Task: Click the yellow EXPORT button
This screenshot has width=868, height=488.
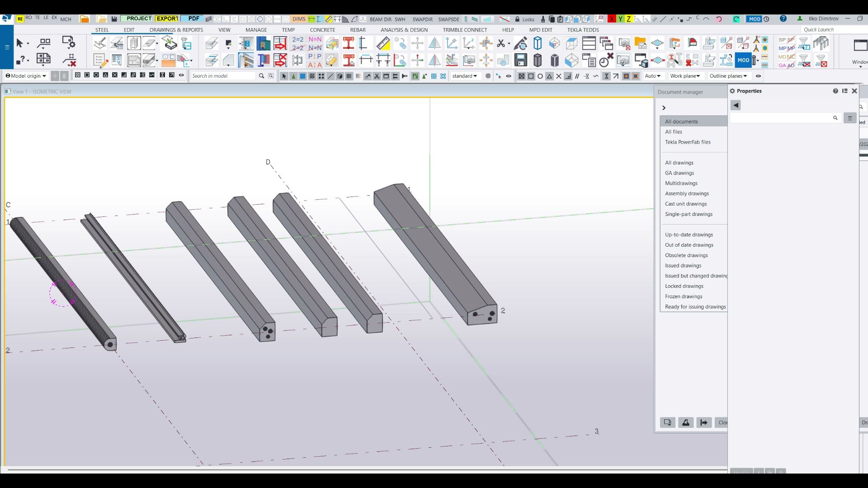Action: pyautogui.click(x=167, y=19)
